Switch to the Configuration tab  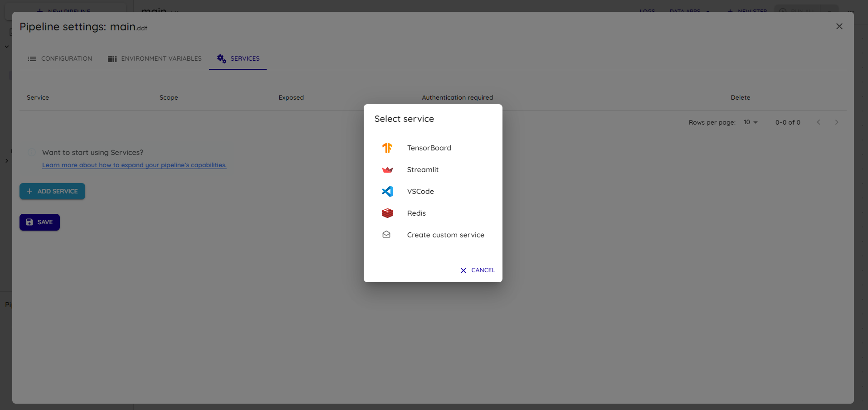coord(60,59)
